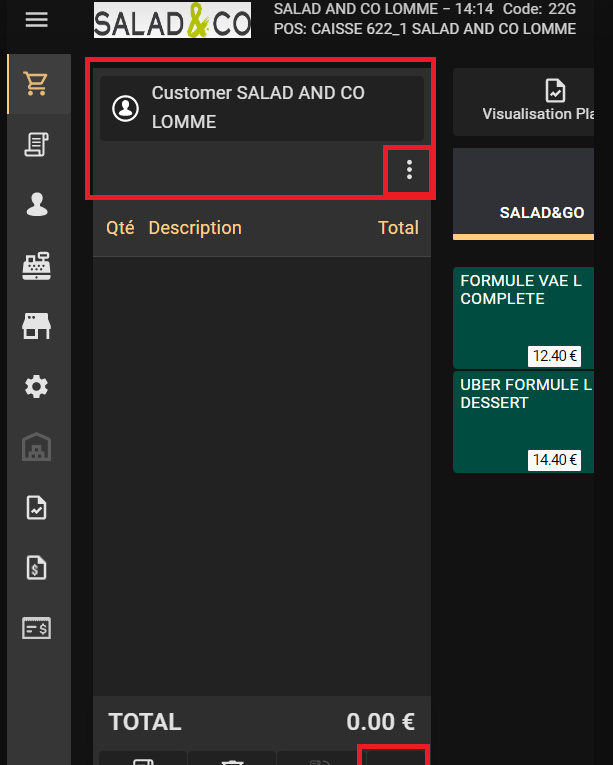The height and width of the screenshot is (765, 613).
Task: Open the payment check sidebar icon
Action: click(37, 628)
